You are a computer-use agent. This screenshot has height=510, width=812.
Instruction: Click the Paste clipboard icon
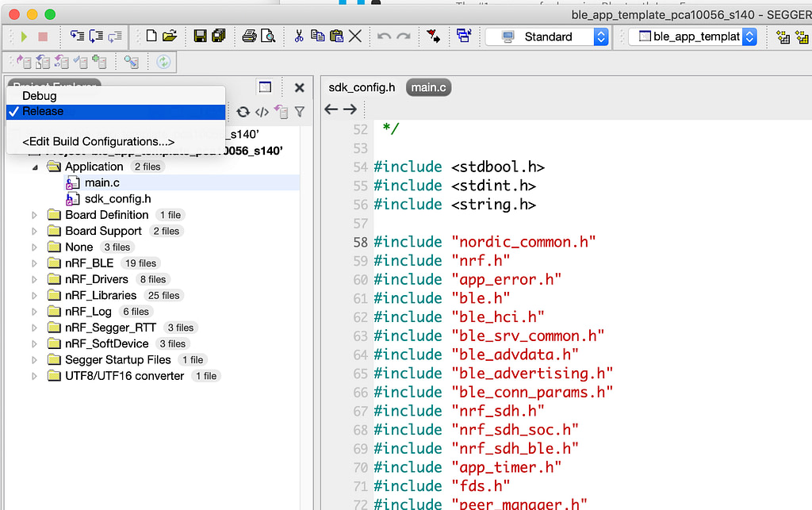coord(336,36)
